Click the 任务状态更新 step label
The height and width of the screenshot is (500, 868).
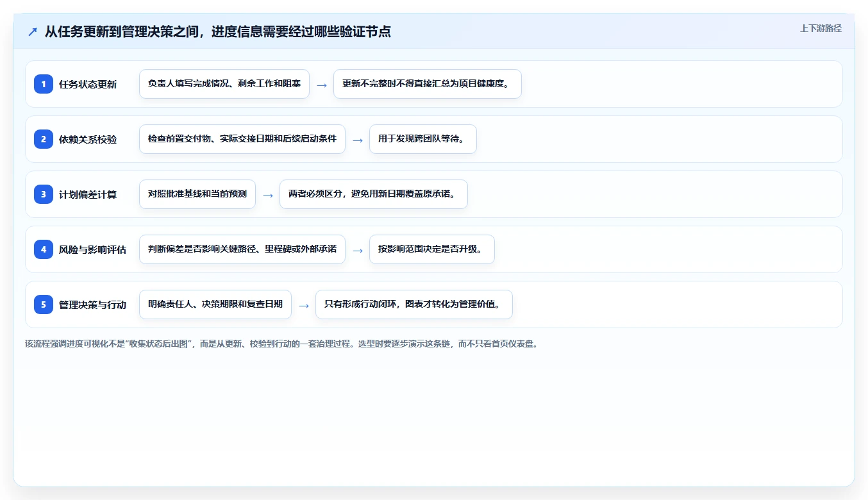pyautogui.click(x=88, y=84)
